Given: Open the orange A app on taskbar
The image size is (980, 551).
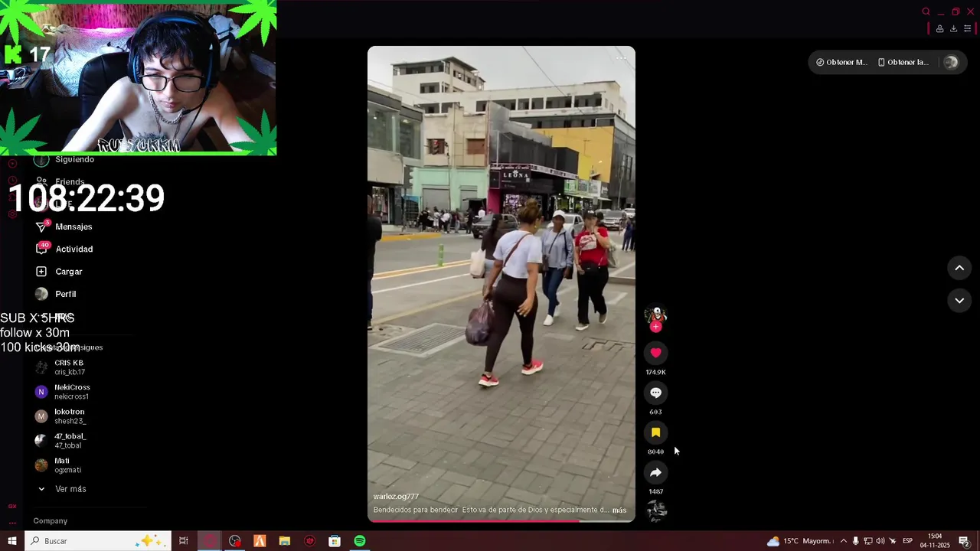Looking at the screenshot, I should (260, 541).
